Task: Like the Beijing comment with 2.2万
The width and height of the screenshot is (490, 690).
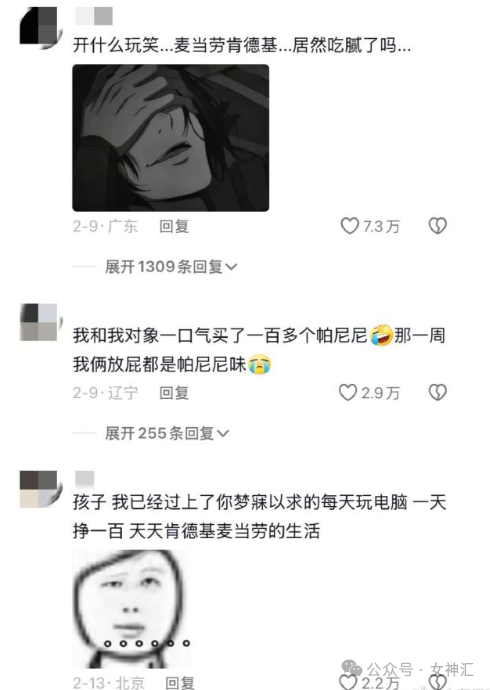Action: click(348, 682)
